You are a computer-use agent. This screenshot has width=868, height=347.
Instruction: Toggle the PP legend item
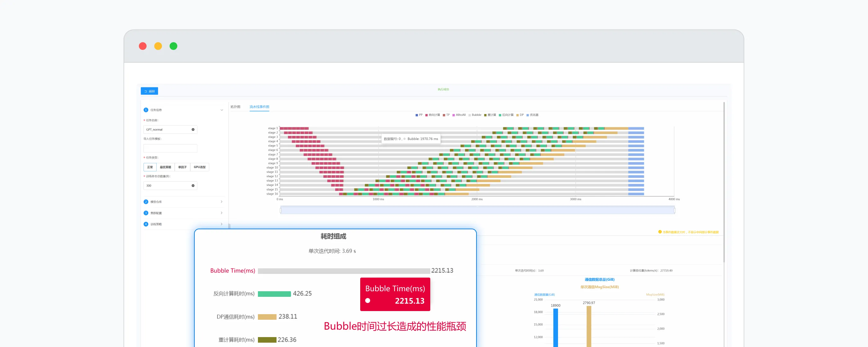tap(419, 115)
